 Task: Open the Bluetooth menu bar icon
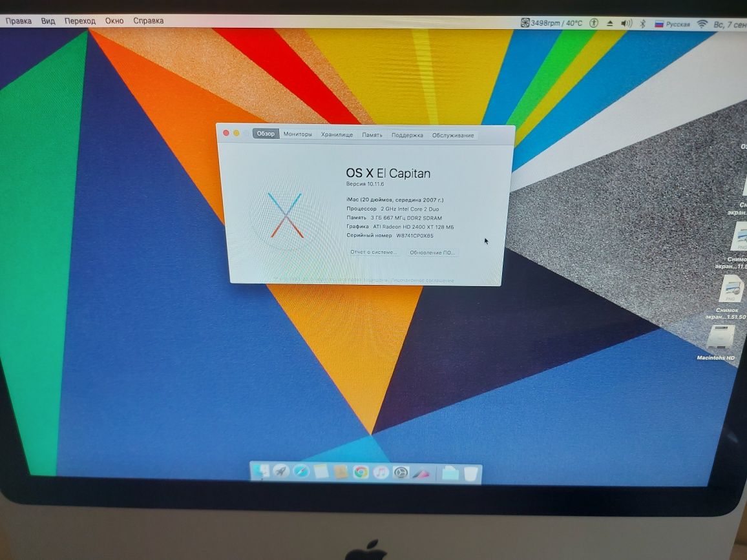pyautogui.click(x=642, y=23)
